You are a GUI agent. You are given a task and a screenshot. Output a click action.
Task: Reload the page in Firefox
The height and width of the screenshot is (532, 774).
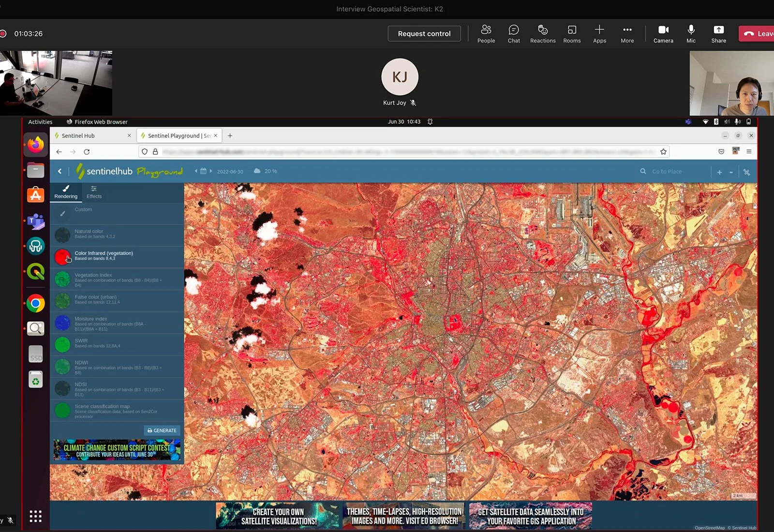87,151
